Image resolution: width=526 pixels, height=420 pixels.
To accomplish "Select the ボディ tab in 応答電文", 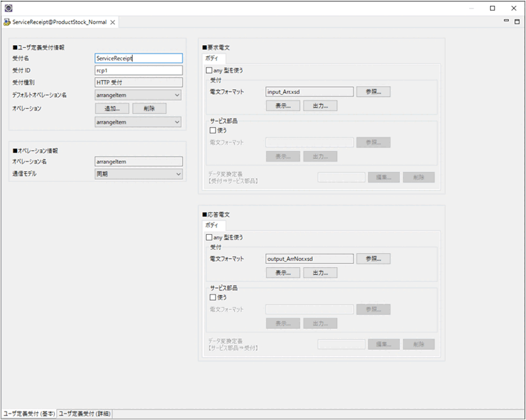I will pyautogui.click(x=213, y=225).
